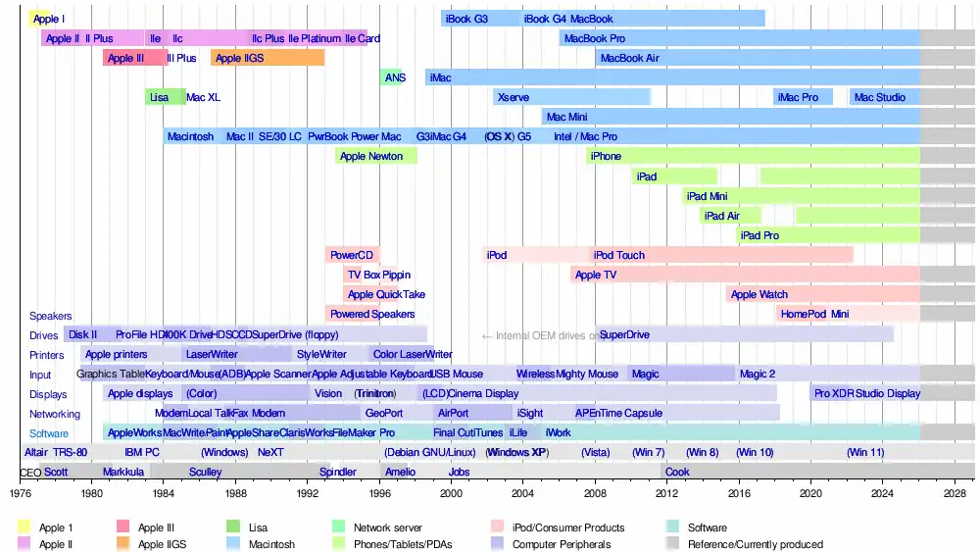980x552 pixels.
Task: Click the 2000 year axis label
Action: (x=451, y=493)
